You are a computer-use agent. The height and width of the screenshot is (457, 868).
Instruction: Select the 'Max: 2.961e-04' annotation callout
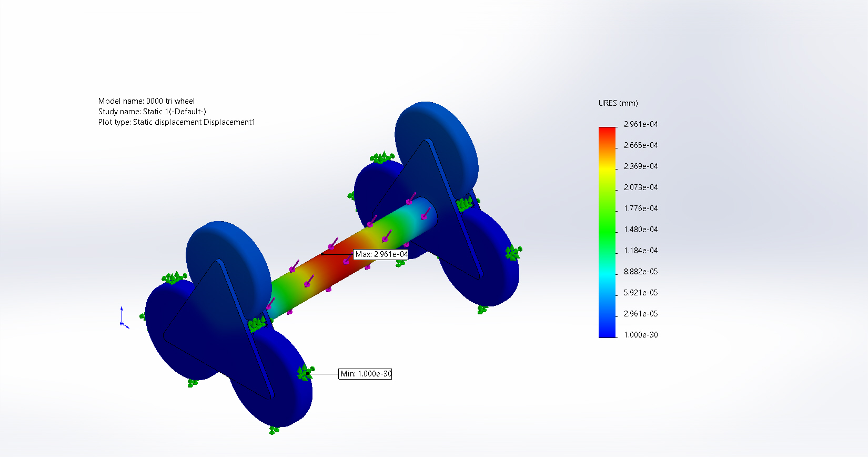tap(381, 254)
